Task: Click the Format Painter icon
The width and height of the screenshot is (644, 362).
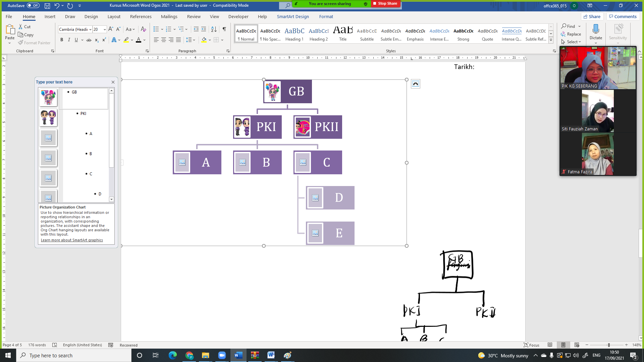Action: (21, 43)
